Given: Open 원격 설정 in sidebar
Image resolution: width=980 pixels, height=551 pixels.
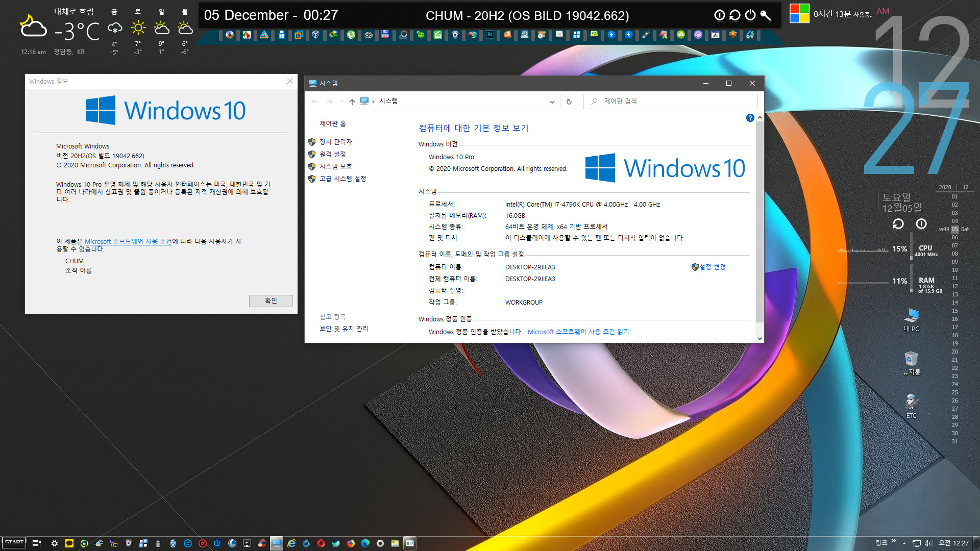Looking at the screenshot, I should click(332, 154).
